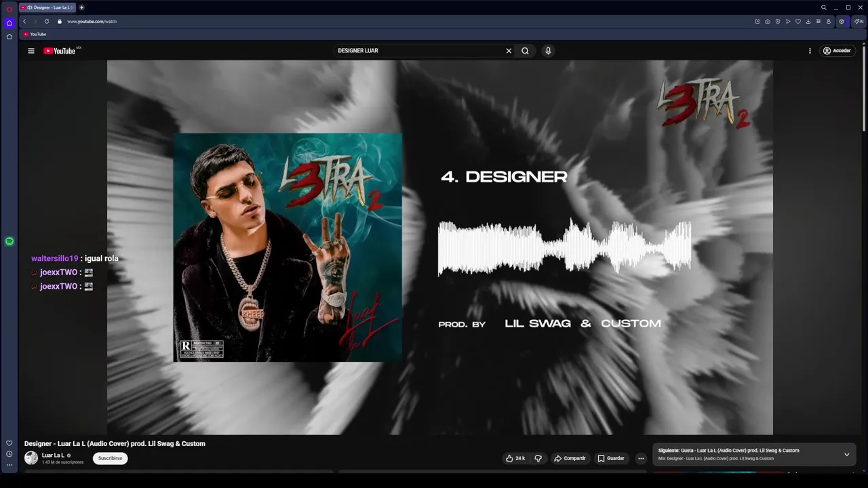Add page to bookmarks with heart icon

(798, 22)
